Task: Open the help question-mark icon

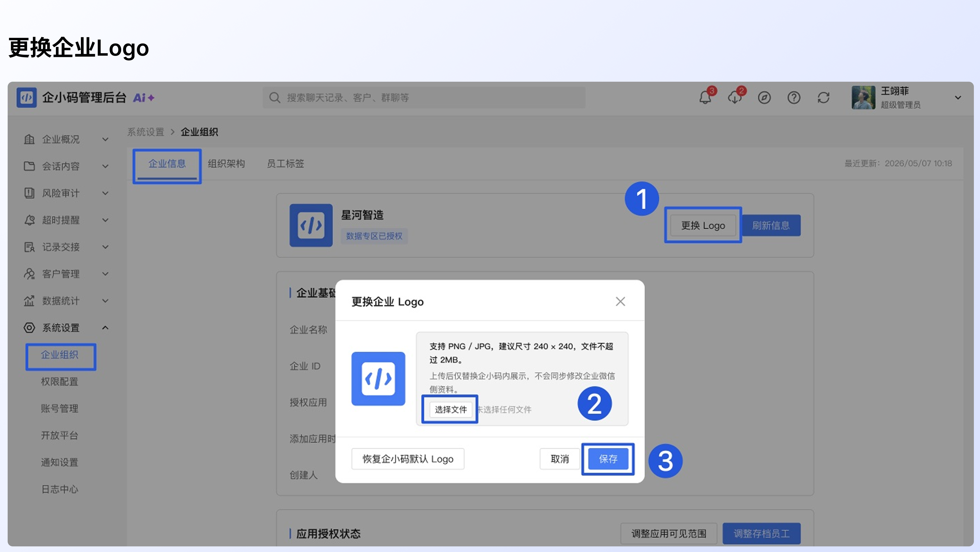Action: pyautogui.click(x=794, y=98)
